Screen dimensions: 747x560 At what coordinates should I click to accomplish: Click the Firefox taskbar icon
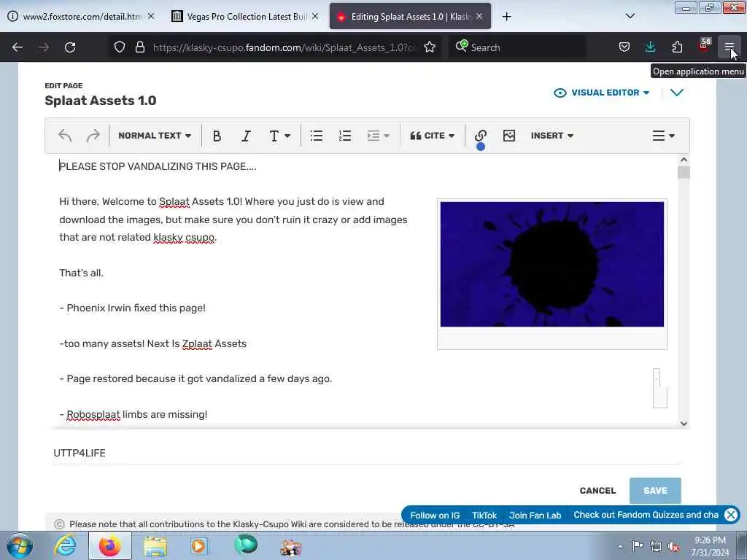point(110,545)
